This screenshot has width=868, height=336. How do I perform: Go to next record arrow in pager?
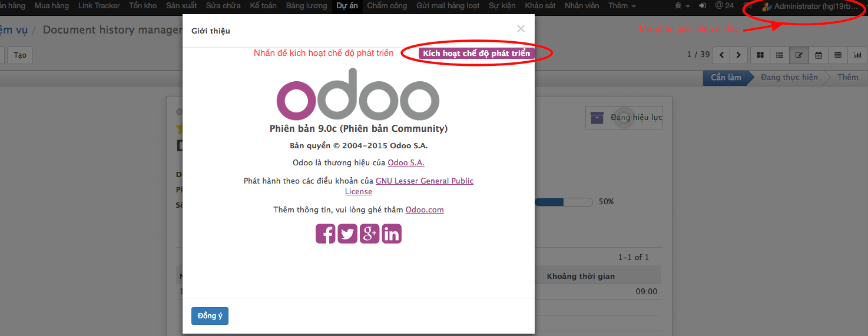(740, 55)
